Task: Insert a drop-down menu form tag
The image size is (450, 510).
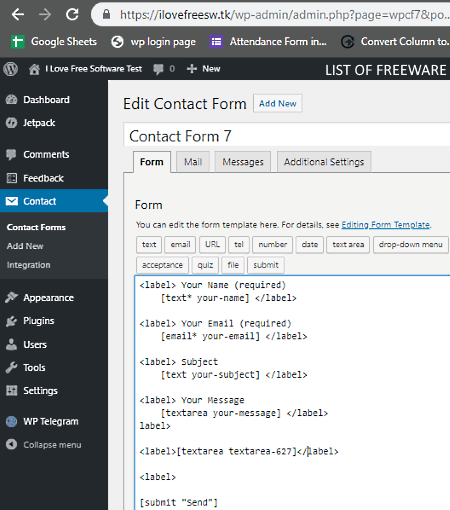Action: click(411, 245)
